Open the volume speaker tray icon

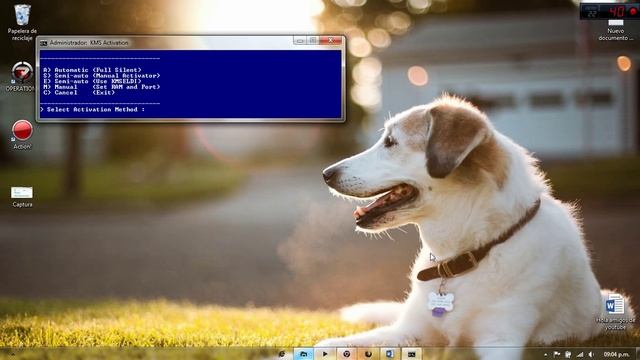click(591, 355)
